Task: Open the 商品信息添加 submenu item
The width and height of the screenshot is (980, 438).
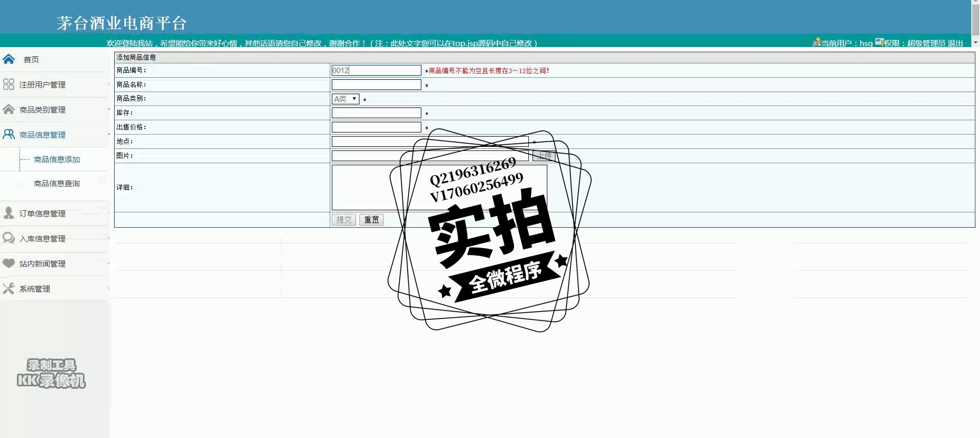Action: click(57, 160)
